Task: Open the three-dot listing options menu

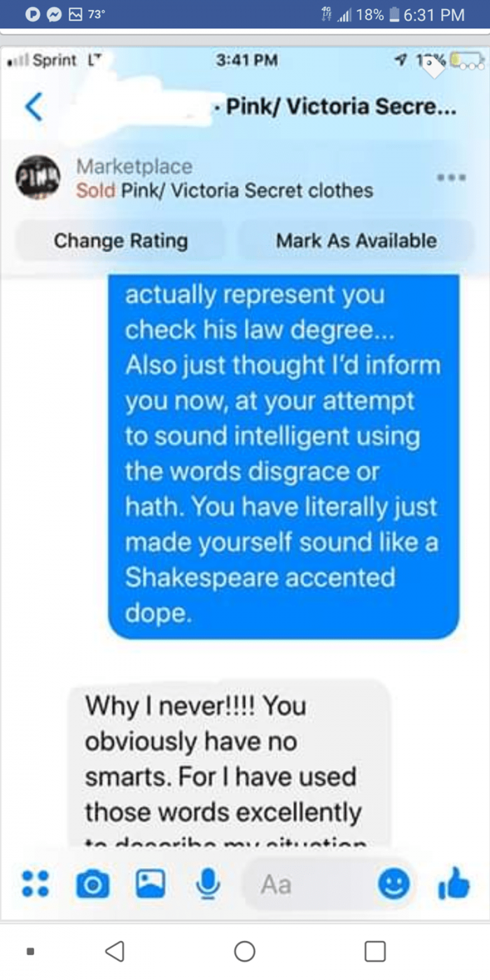Action: coord(451,176)
